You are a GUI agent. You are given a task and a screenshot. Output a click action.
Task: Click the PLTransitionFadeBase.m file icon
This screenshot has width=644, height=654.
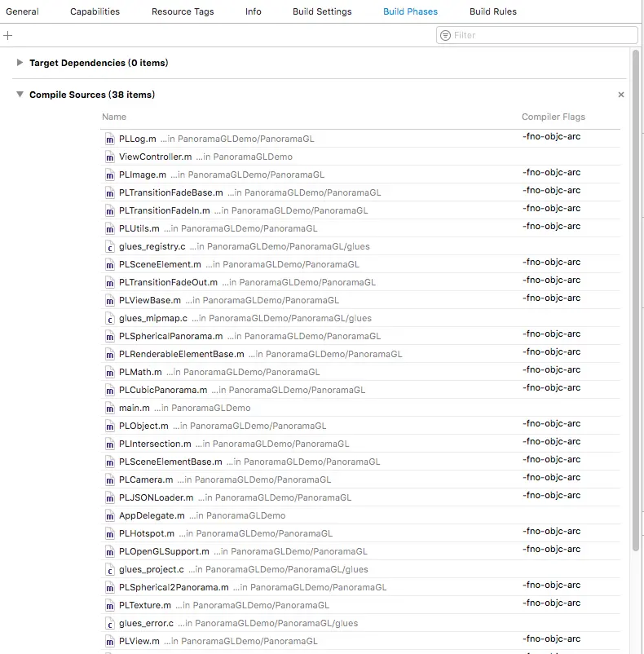109,193
